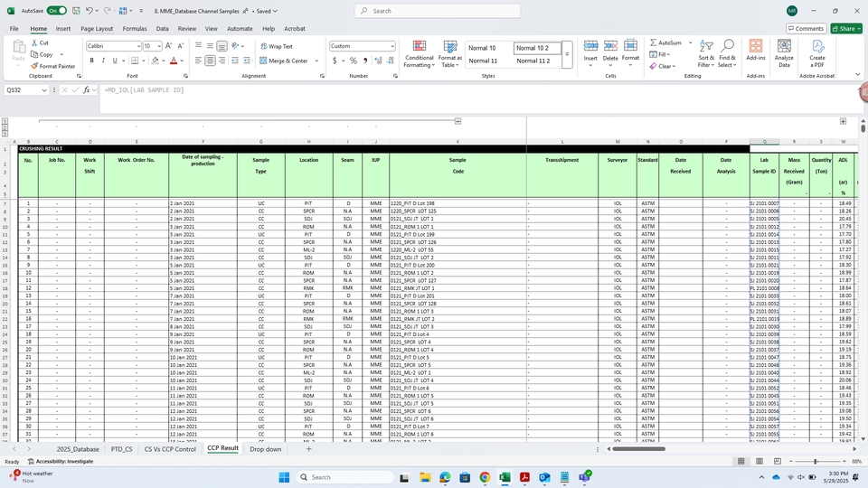The image size is (868, 488).
Task: Open Format as Table gallery
Action: point(450,53)
